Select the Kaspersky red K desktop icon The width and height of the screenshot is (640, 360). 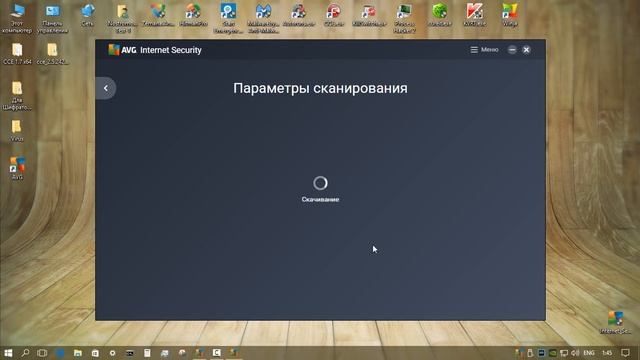click(475, 16)
